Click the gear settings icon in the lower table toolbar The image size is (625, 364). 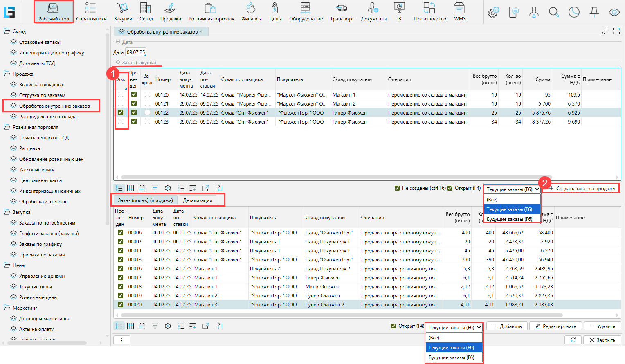point(168,326)
